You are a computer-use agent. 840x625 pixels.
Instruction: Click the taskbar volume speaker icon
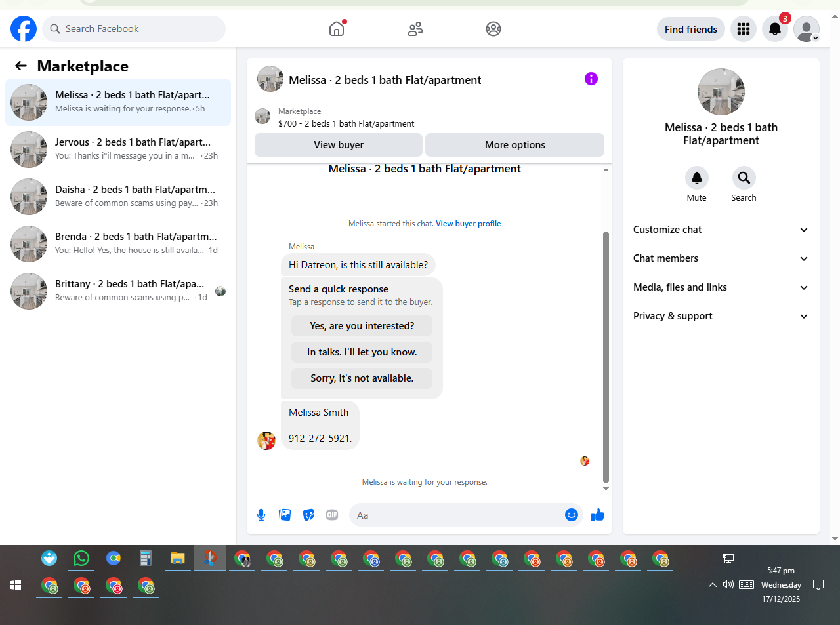pyautogui.click(x=728, y=584)
